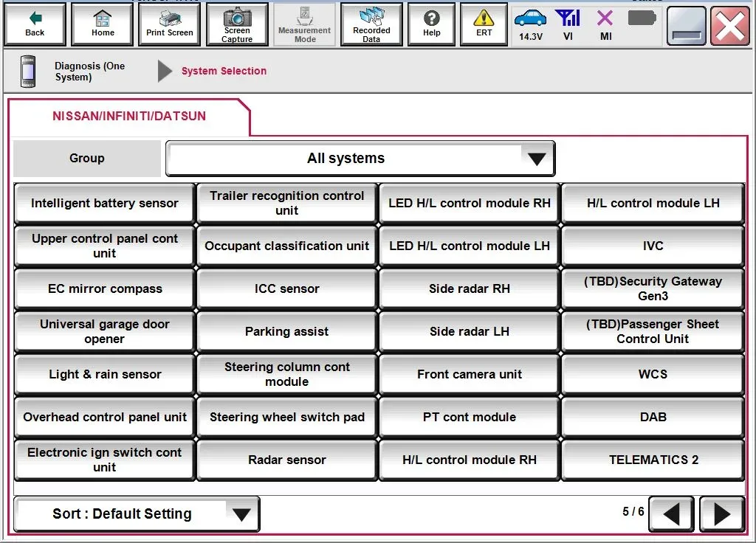Click the battery level indicator icon

click(642, 18)
